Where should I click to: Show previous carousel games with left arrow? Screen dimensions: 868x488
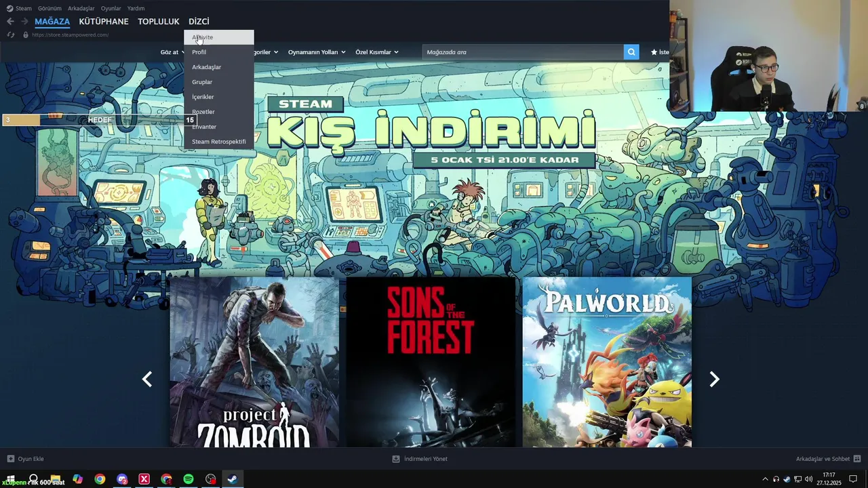(147, 379)
